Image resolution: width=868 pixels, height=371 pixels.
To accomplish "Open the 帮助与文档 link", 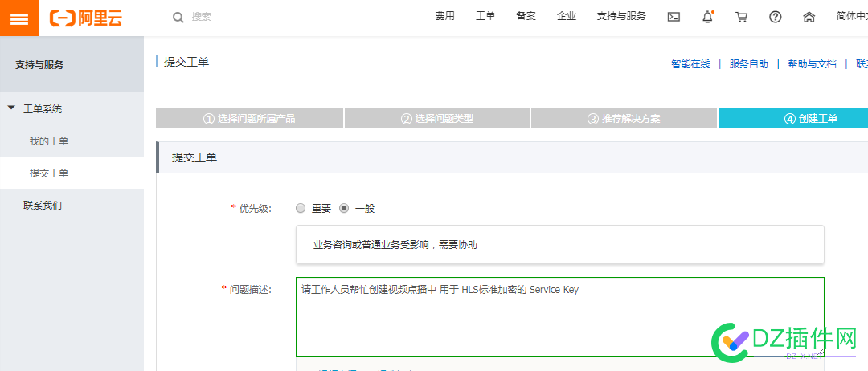I will 812,64.
